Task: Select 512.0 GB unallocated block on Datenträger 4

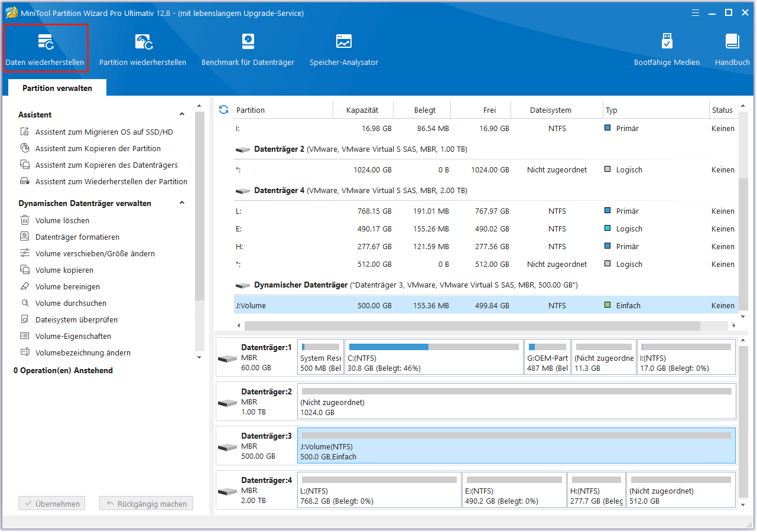Action: coord(681,489)
